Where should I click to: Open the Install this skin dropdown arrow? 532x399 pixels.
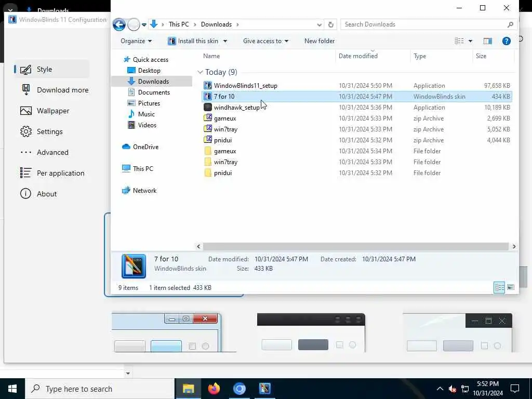point(225,41)
